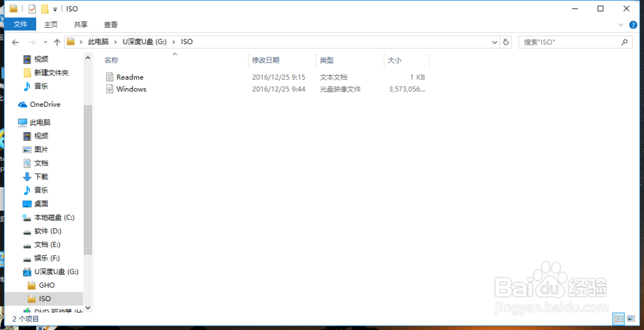Click the 桌面 desktop icon

coord(27,203)
